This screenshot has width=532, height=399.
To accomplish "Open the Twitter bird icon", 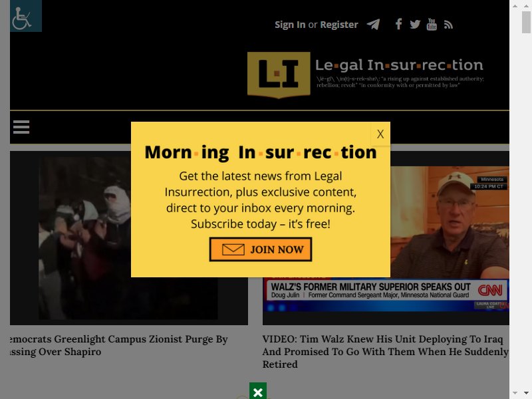I will click(x=415, y=25).
